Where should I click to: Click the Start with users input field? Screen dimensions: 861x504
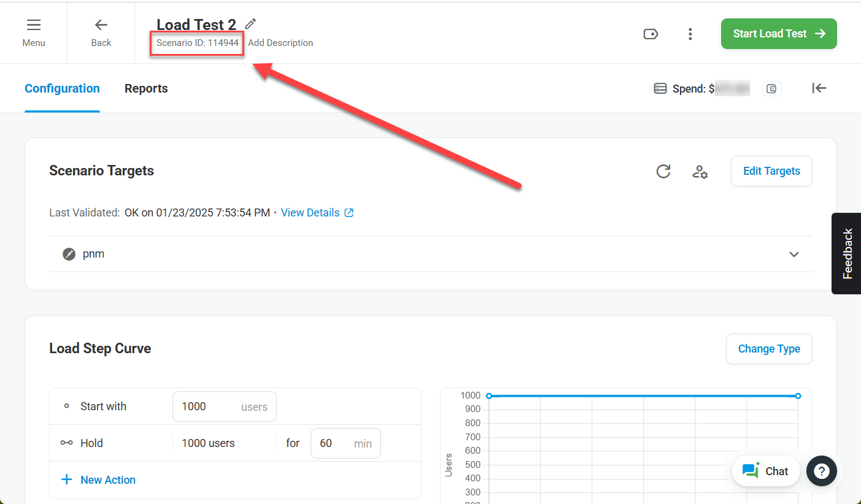click(x=206, y=407)
